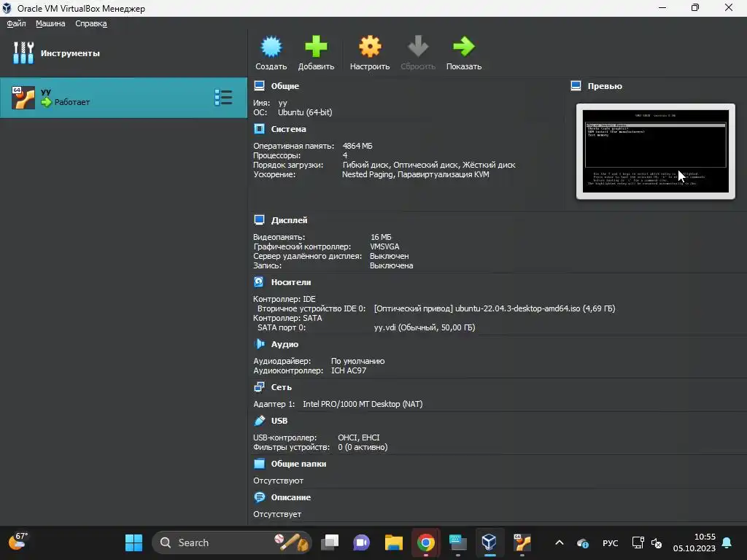The width and height of the screenshot is (747, 560).
Task: Open the Файл menu
Action: 16,23
